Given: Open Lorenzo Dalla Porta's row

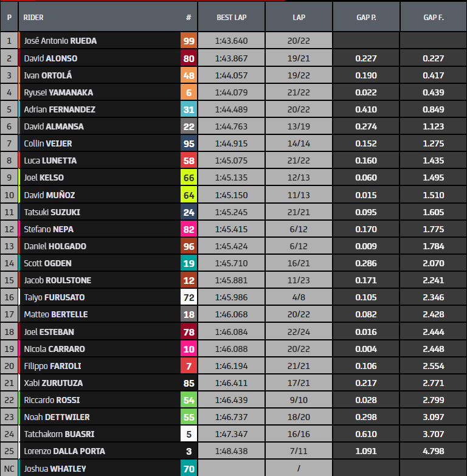Looking at the screenshot, I should coord(64,451).
